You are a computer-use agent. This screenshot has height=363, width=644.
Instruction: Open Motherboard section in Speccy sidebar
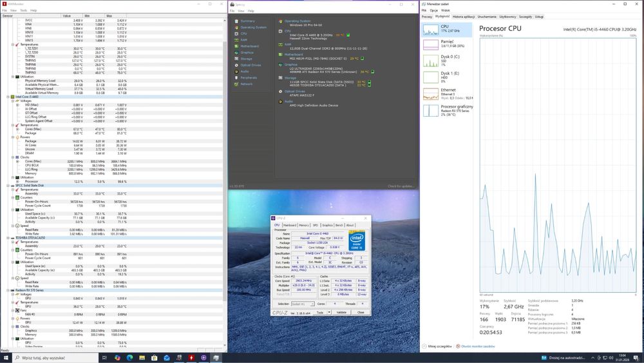coord(250,46)
